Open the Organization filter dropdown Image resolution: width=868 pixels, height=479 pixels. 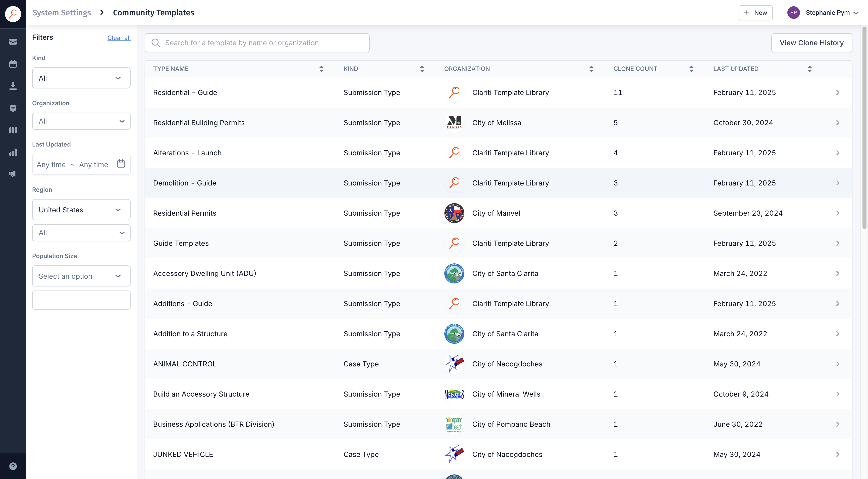(x=81, y=121)
